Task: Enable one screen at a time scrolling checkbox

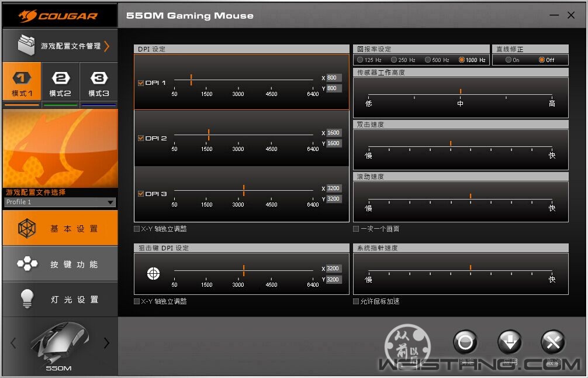Action: click(x=356, y=229)
